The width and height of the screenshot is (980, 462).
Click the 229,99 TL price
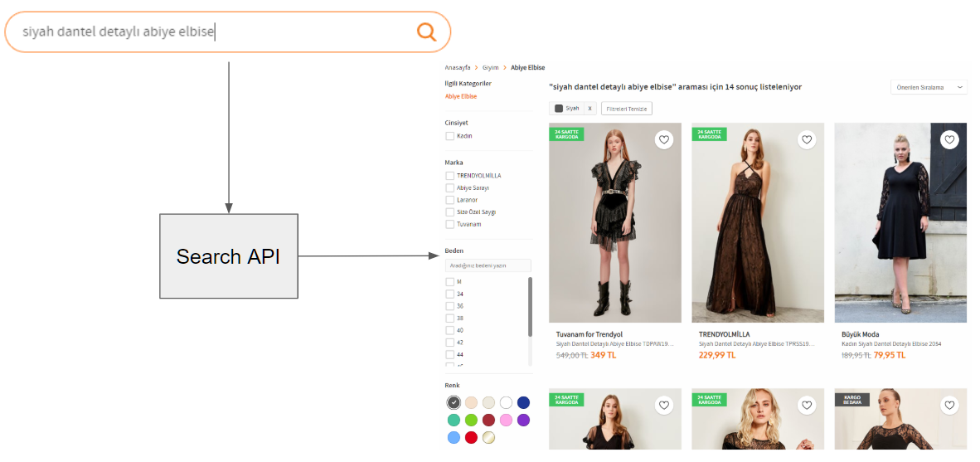[717, 355]
